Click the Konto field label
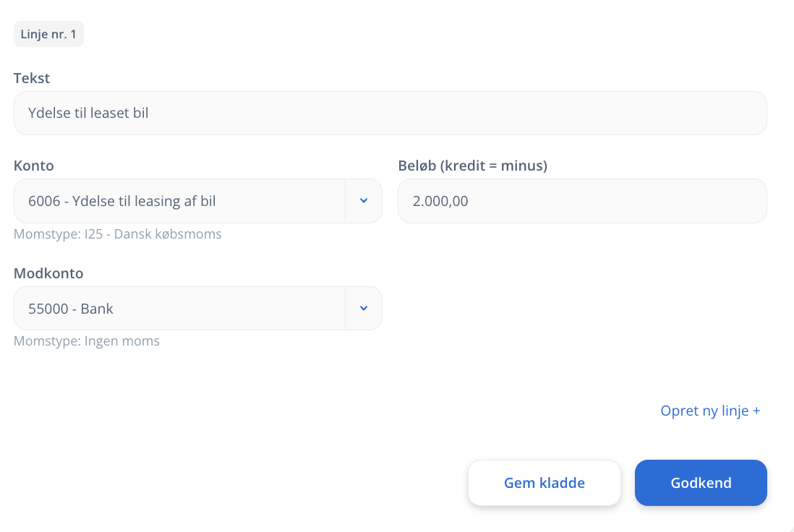Image resolution: width=794 pixels, height=532 pixels. [34, 166]
